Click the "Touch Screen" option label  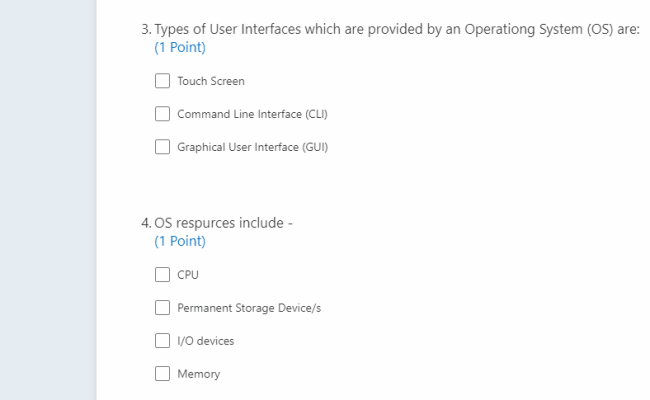point(211,81)
